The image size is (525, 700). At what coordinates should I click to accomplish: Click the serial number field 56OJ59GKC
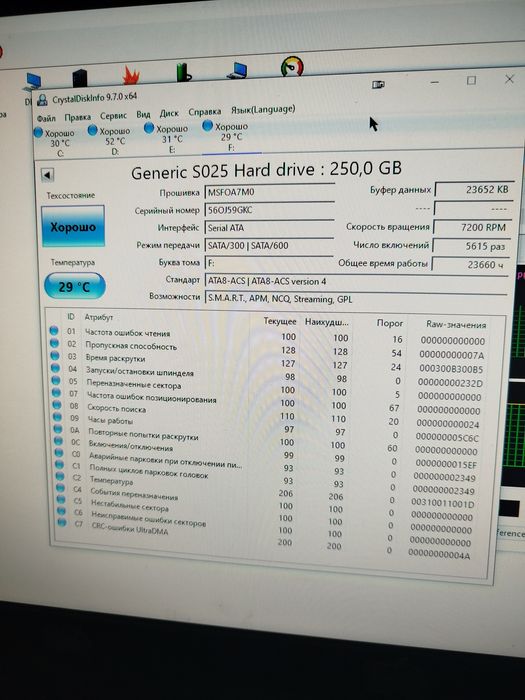[x=270, y=210]
